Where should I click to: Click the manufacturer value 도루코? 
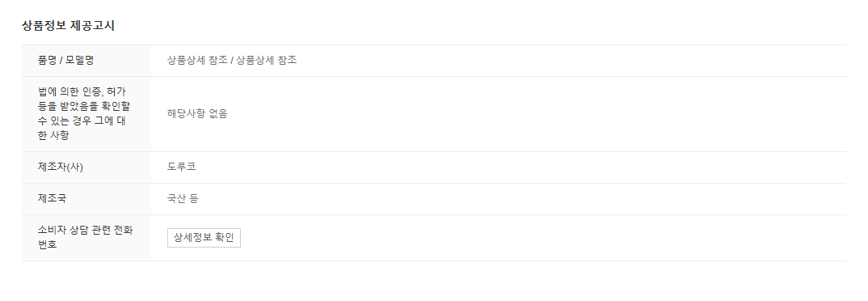[182, 167]
